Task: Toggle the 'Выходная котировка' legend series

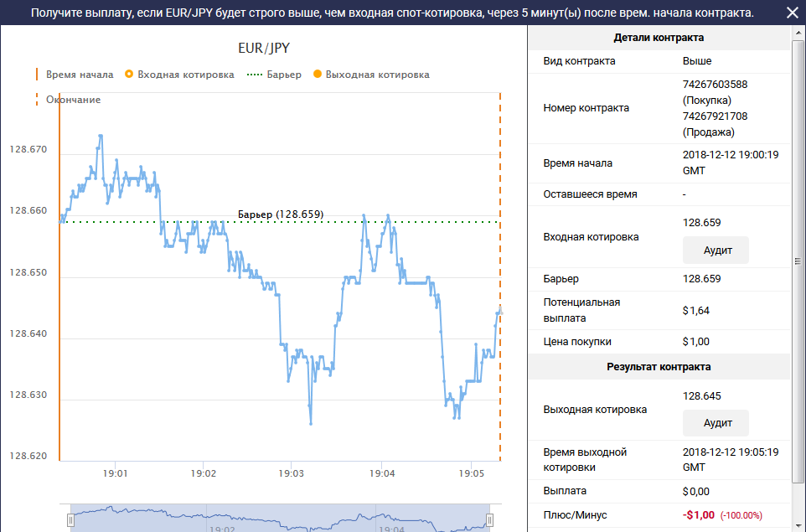Action: click(377, 75)
